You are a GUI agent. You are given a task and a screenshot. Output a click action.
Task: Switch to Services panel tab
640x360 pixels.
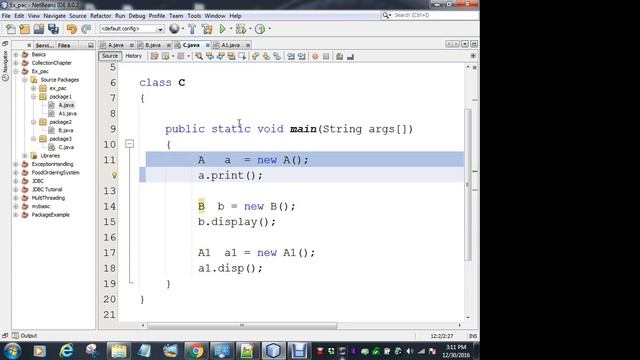click(45, 45)
